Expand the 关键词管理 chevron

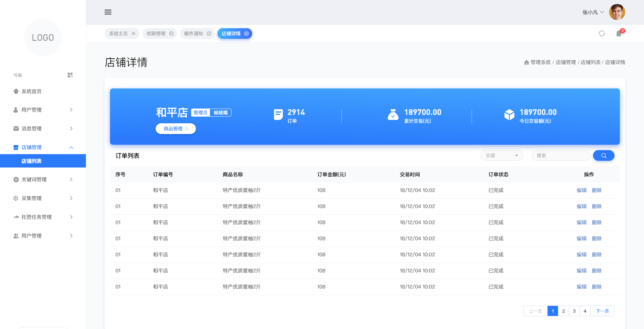click(71, 180)
